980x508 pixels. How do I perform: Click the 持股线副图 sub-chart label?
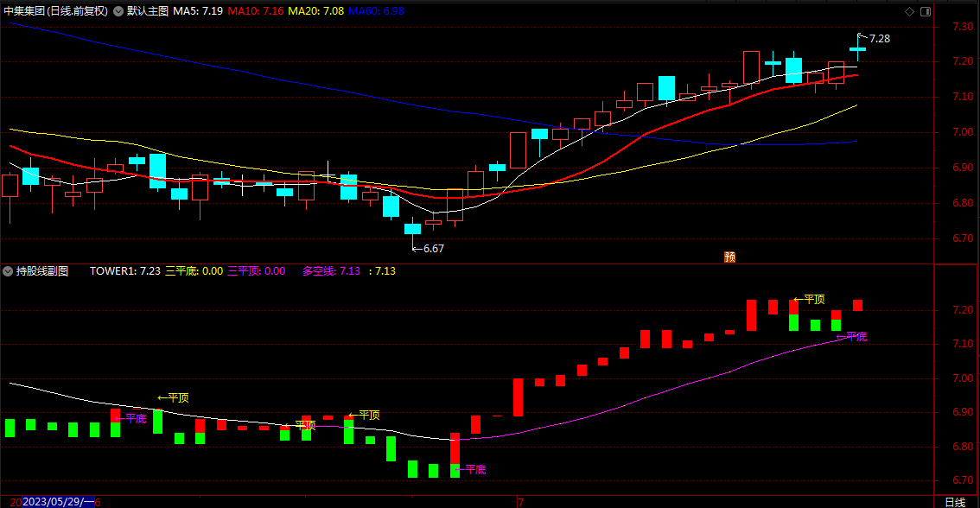pyautogui.click(x=41, y=271)
